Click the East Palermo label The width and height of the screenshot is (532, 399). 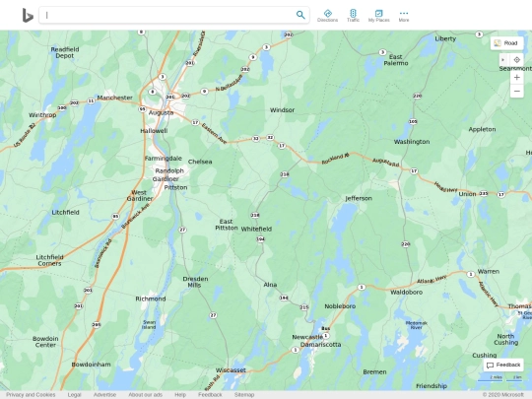click(396, 60)
